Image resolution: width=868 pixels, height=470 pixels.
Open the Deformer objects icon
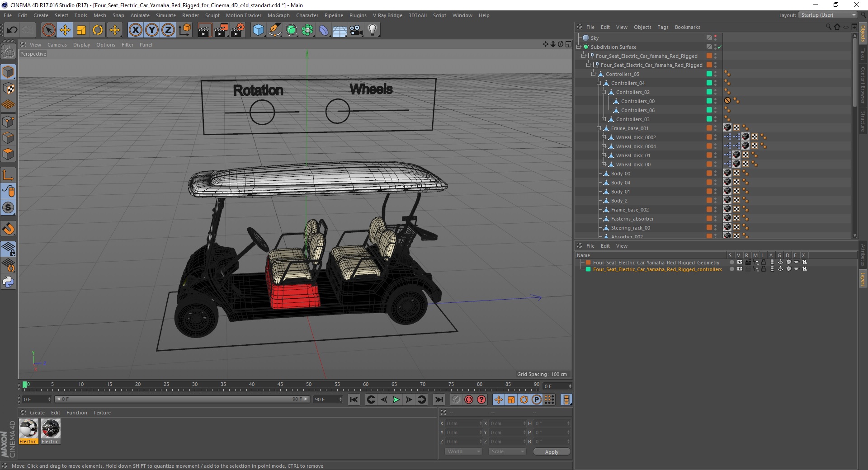(x=324, y=30)
